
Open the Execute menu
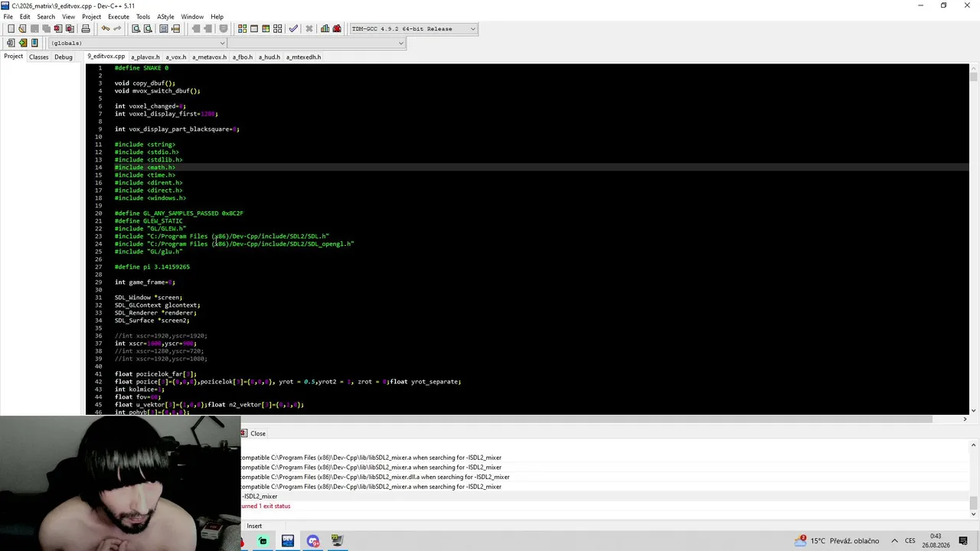(x=119, y=17)
